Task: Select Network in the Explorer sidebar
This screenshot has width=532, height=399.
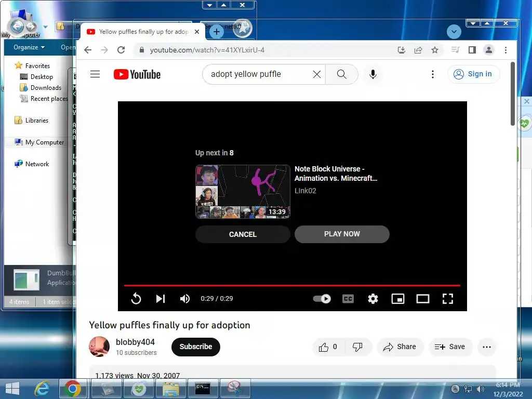Action: coord(32,164)
